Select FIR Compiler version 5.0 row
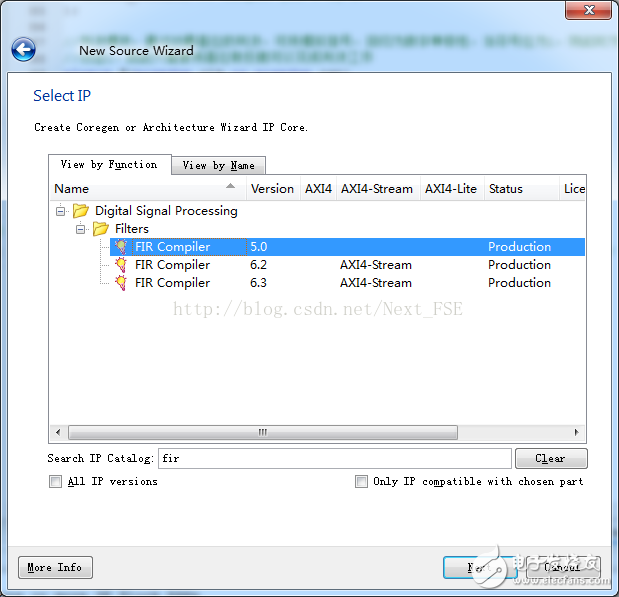619x597 pixels. (x=347, y=247)
